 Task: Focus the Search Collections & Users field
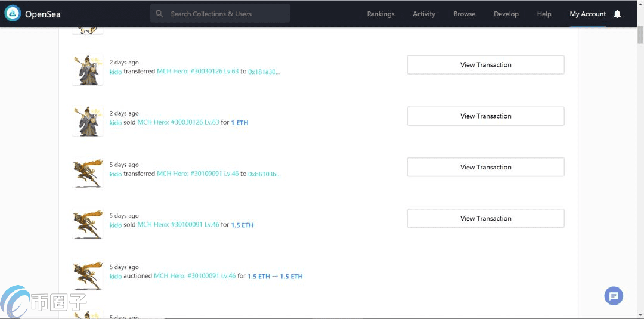coord(219,14)
